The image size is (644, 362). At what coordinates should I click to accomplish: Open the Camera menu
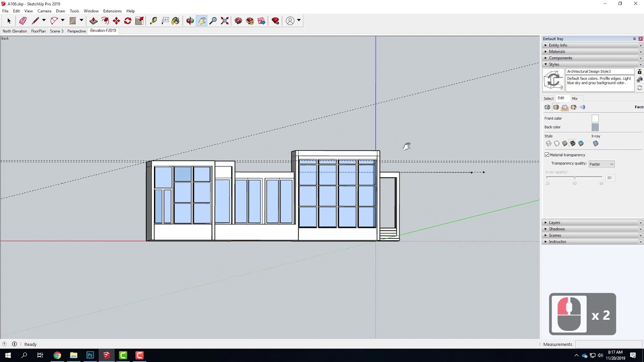[x=44, y=11]
